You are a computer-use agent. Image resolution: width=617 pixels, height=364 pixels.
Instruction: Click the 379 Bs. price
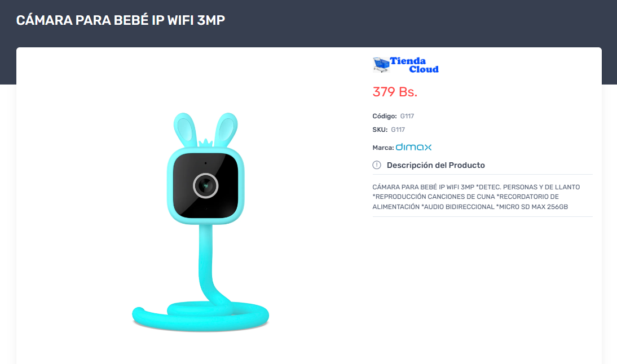(x=395, y=92)
